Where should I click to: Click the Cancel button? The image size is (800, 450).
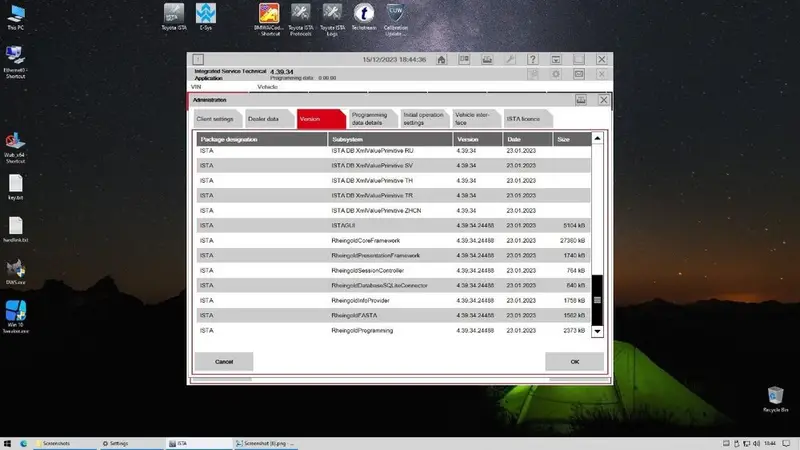pos(224,362)
